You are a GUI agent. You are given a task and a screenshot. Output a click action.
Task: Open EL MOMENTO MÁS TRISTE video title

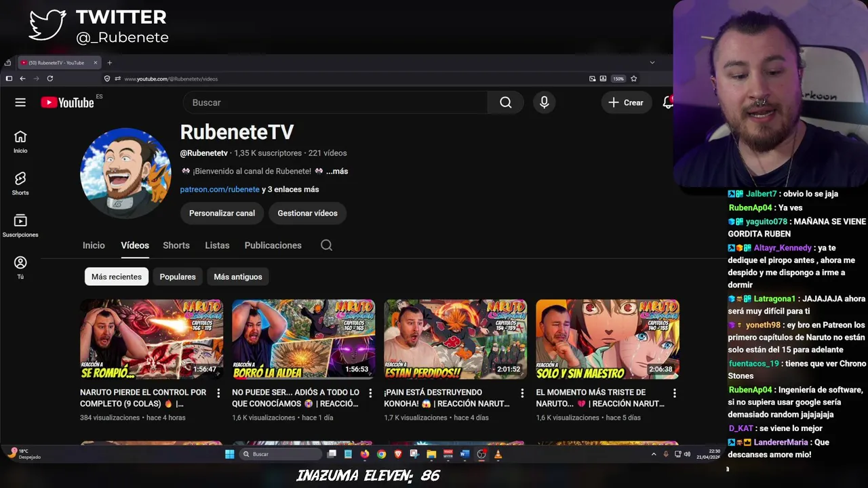(x=600, y=398)
